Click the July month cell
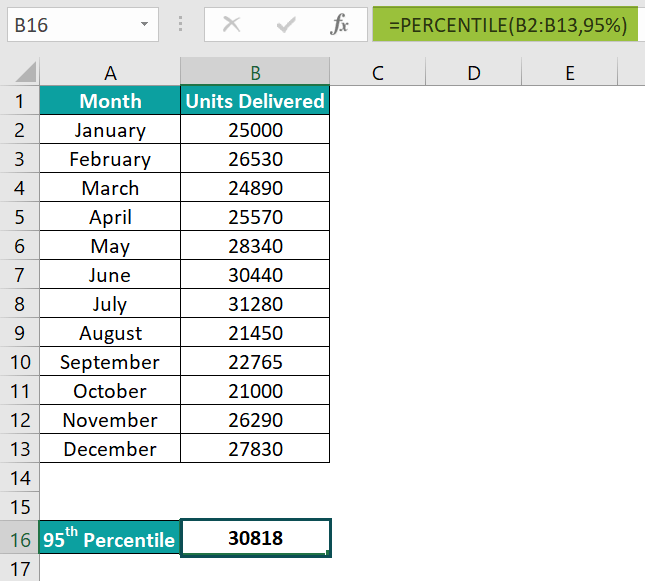645x581 pixels. point(110,304)
